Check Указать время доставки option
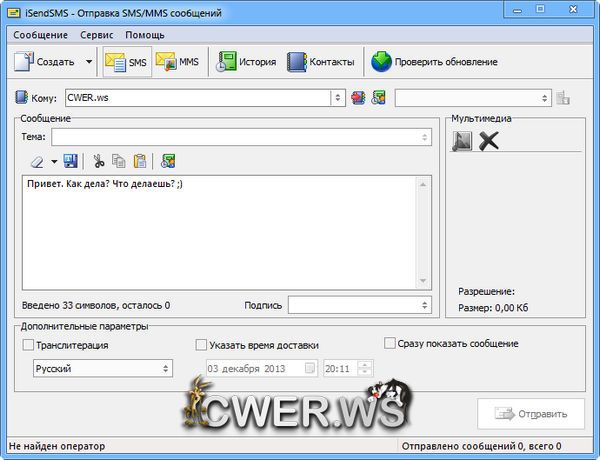Screen dimensions: 600x460 [x=202, y=345]
